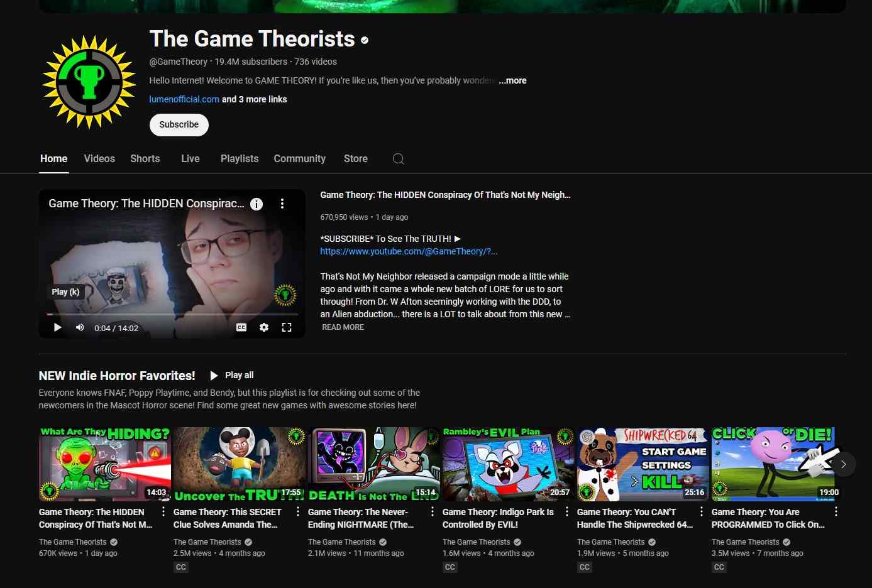Open the featured video info icon
Image resolution: width=872 pixels, height=588 pixels.
point(257,204)
